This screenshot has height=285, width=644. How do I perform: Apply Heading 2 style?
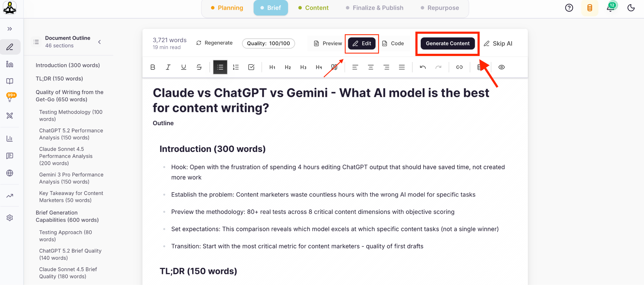coord(288,67)
